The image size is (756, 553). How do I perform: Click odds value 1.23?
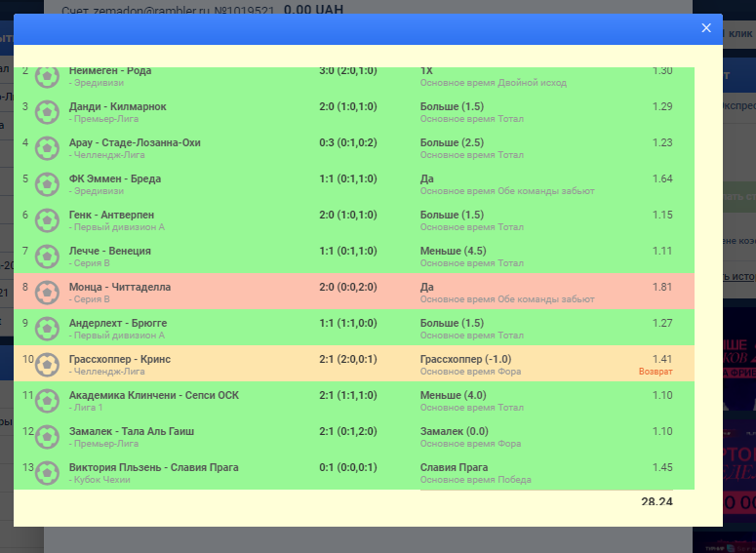coord(662,142)
